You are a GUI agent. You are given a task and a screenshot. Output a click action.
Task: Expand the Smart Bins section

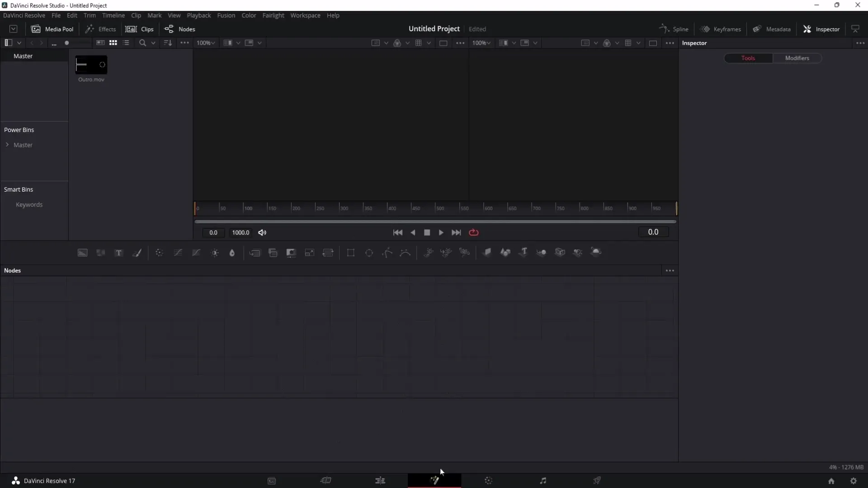[x=18, y=189]
